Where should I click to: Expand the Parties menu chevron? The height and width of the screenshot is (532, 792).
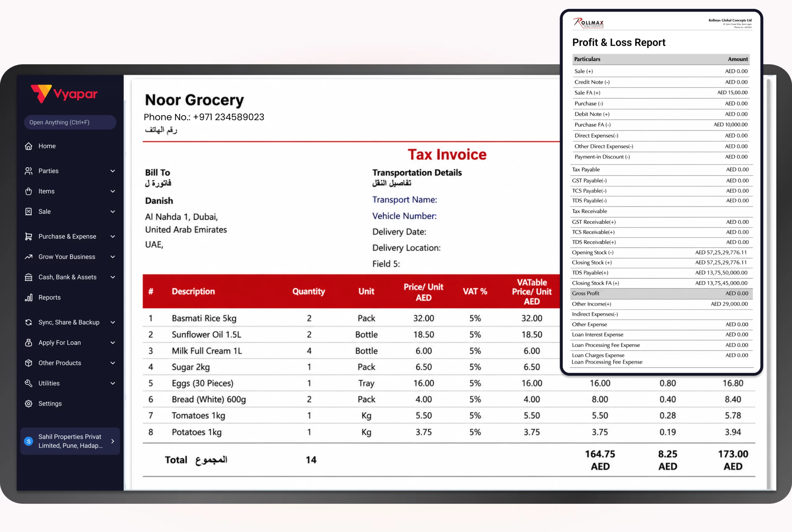pyautogui.click(x=113, y=171)
